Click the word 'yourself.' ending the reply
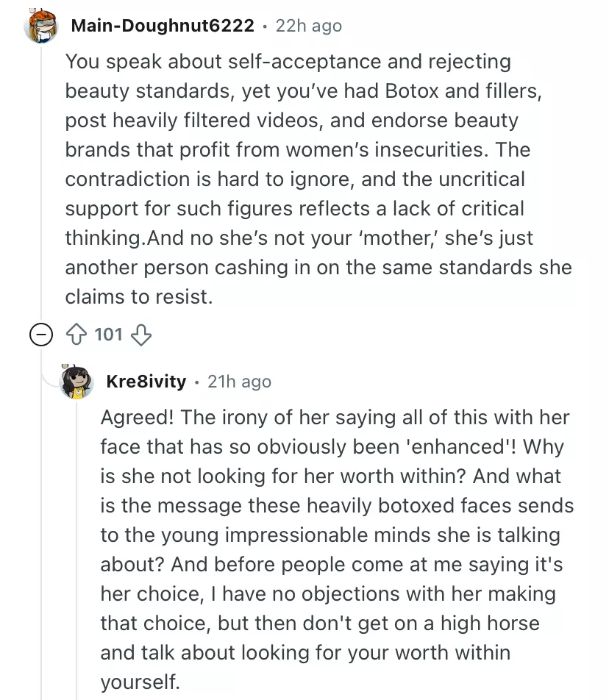The image size is (609, 700). tap(140, 682)
